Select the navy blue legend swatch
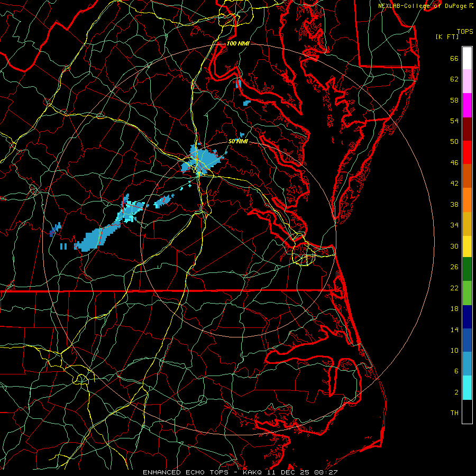Viewport: 476px width, 476px height. [467, 317]
